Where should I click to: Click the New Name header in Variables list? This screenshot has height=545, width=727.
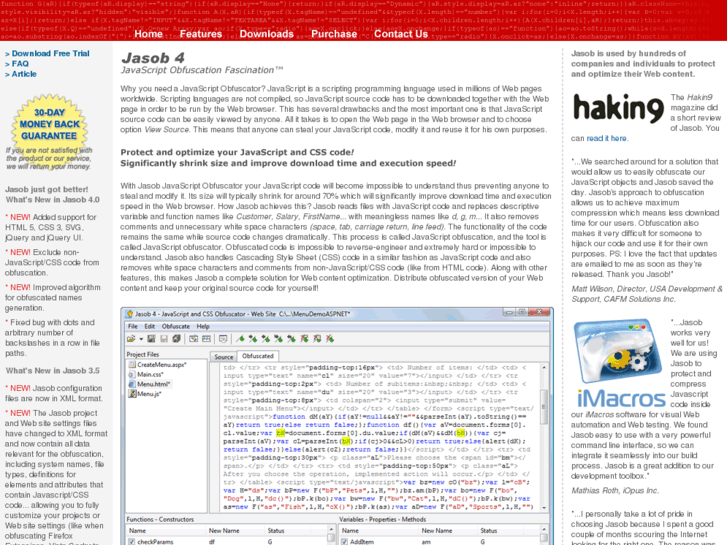[447, 531]
